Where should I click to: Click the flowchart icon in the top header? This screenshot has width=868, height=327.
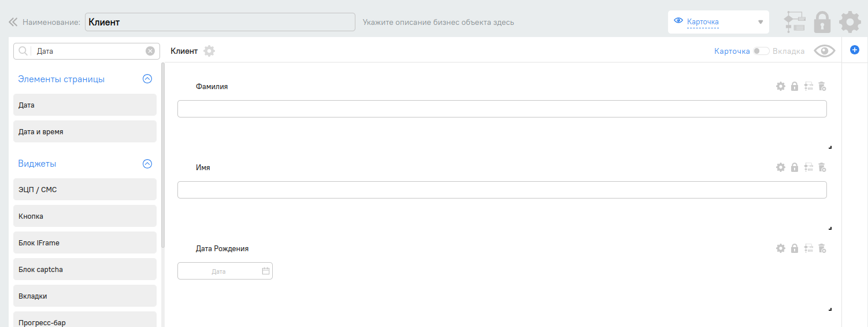795,22
